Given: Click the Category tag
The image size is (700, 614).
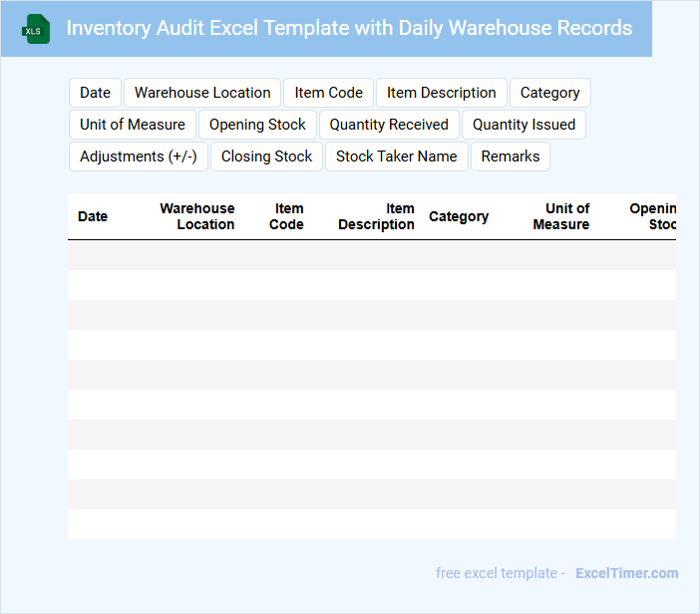Looking at the screenshot, I should pyautogui.click(x=549, y=93).
